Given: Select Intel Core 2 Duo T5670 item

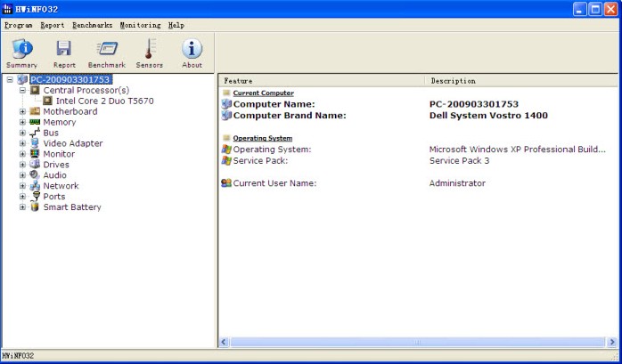Looking at the screenshot, I should tap(104, 101).
